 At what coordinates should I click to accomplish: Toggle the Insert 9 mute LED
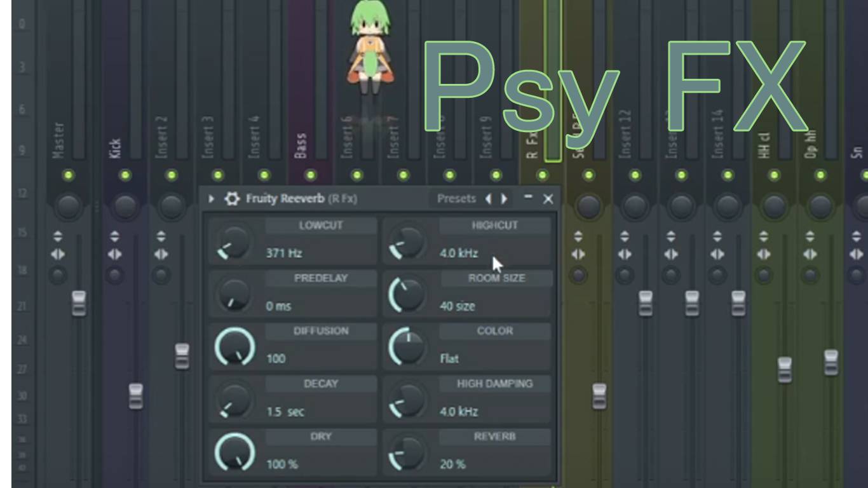click(x=496, y=175)
